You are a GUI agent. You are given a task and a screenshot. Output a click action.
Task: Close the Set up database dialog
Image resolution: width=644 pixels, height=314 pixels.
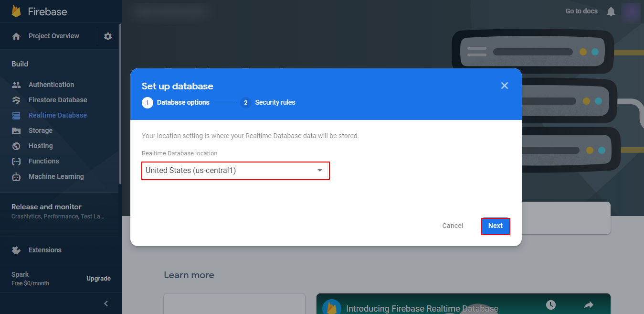tap(505, 86)
